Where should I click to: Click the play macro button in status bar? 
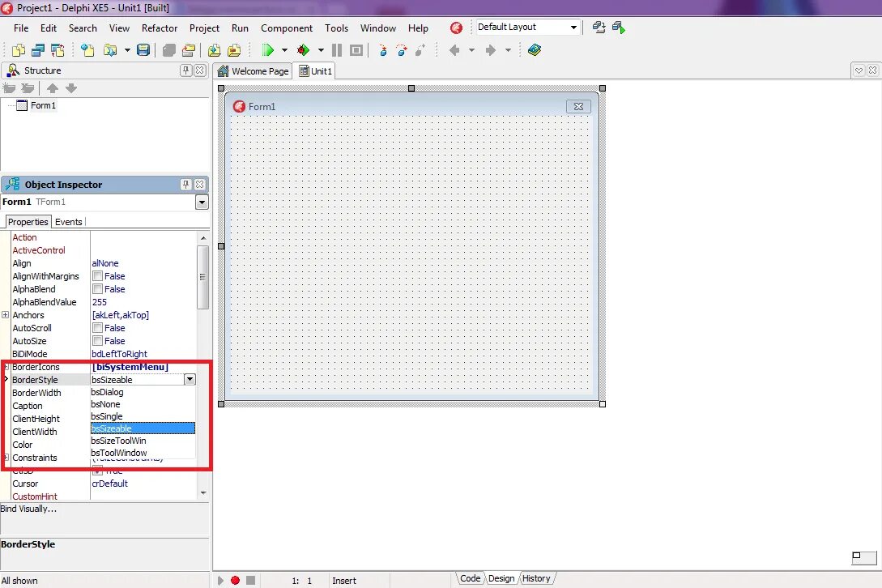click(x=220, y=580)
